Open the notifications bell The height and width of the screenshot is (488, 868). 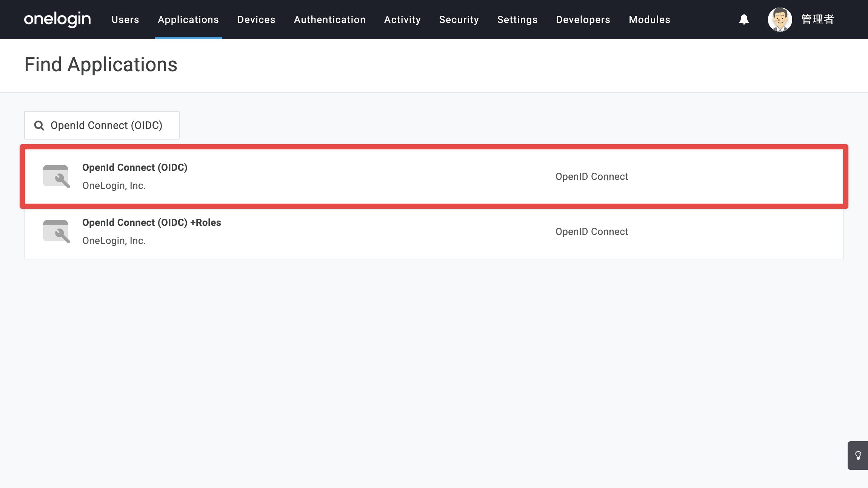[x=744, y=19]
